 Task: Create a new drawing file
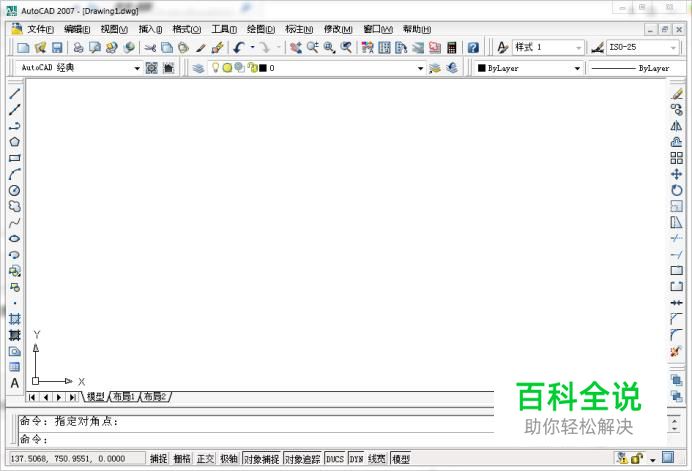coord(23,47)
